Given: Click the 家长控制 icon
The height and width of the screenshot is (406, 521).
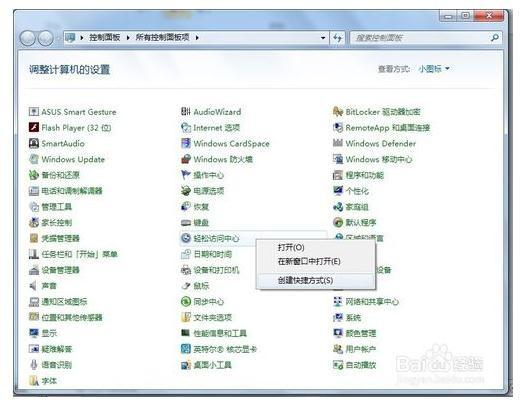Looking at the screenshot, I should (x=34, y=222).
